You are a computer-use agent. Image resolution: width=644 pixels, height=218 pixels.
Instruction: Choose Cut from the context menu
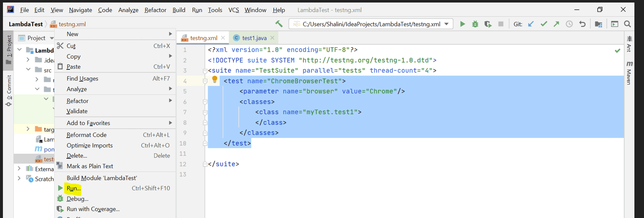pos(115,46)
